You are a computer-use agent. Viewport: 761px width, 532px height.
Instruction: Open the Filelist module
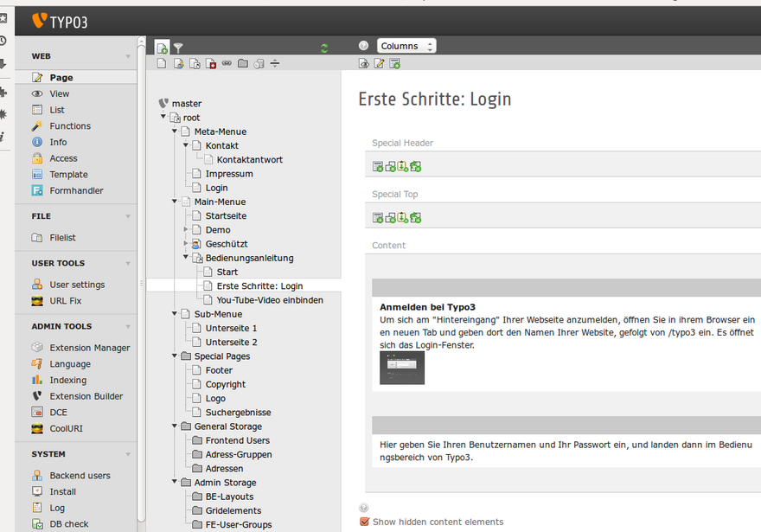(62, 237)
